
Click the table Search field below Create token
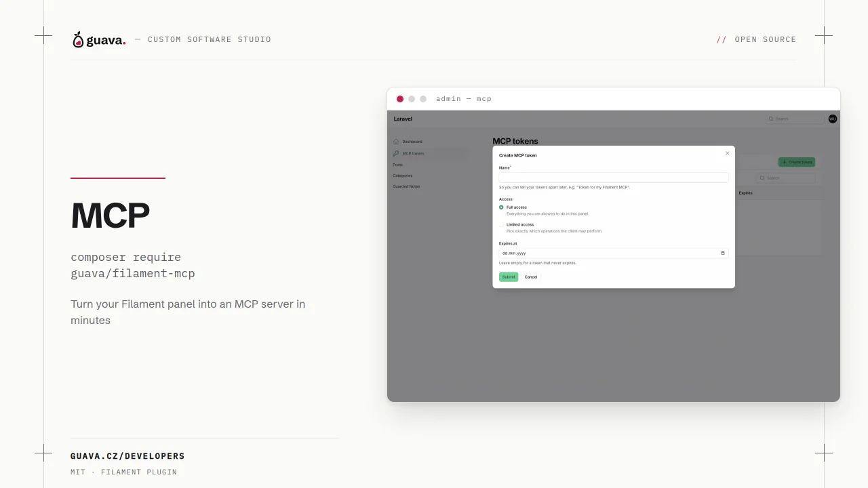[787, 178]
